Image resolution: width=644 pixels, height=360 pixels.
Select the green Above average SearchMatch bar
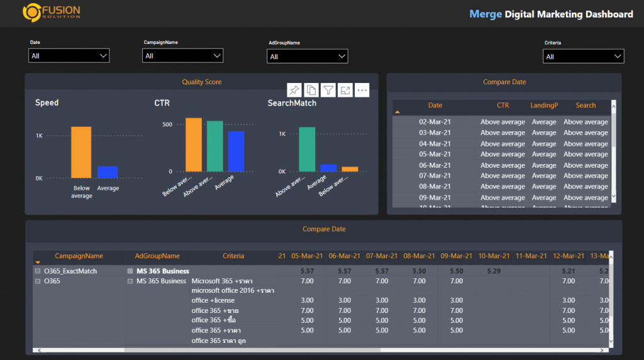tap(307, 149)
